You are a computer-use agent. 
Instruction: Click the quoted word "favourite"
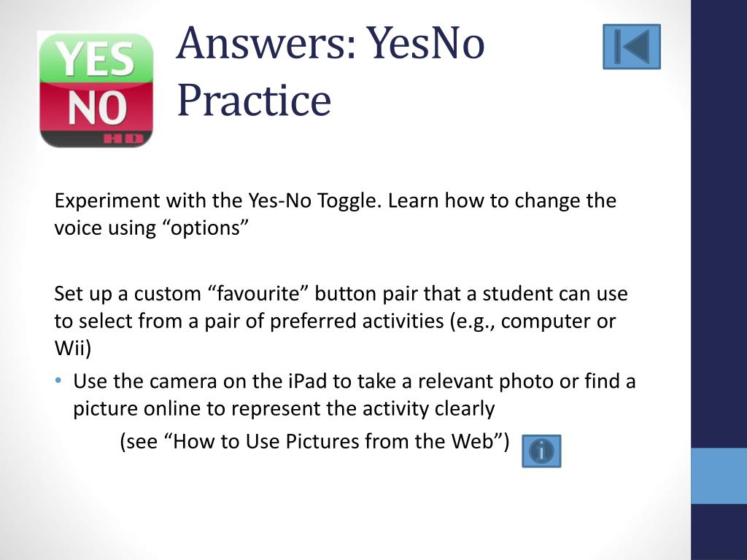click(x=256, y=294)
